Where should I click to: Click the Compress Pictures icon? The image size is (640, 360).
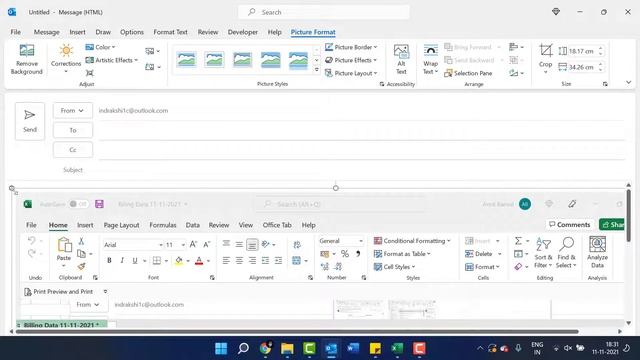point(90,73)
